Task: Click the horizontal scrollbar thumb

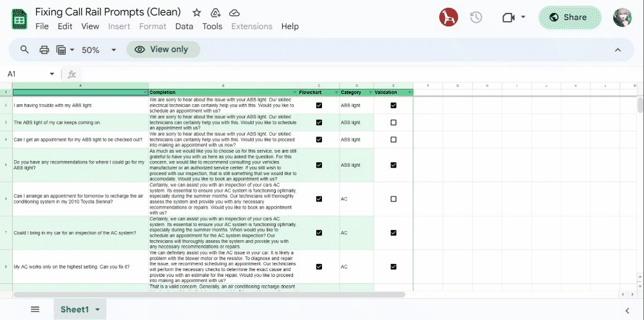Action: pyautogui.click(x=209, y=294)
